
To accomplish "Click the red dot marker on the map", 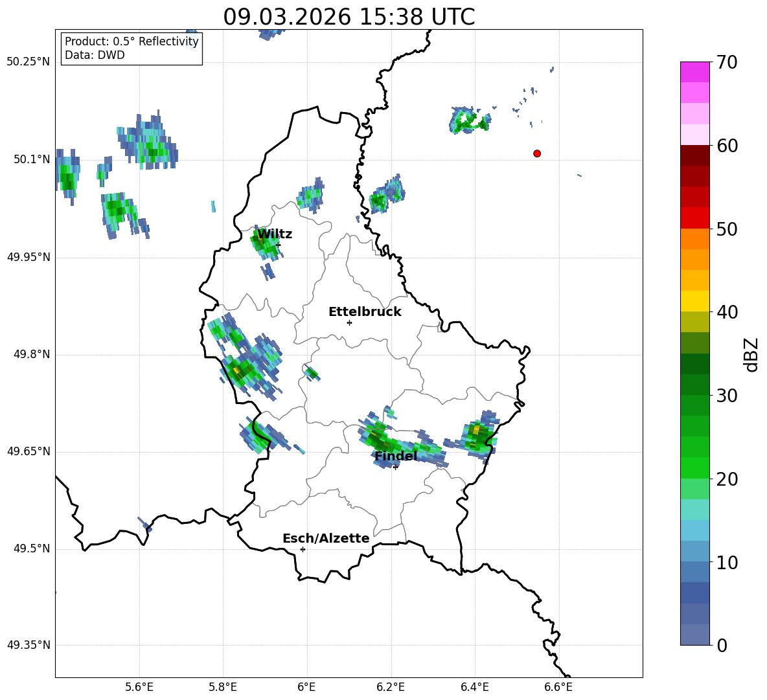I will [537, 153].
